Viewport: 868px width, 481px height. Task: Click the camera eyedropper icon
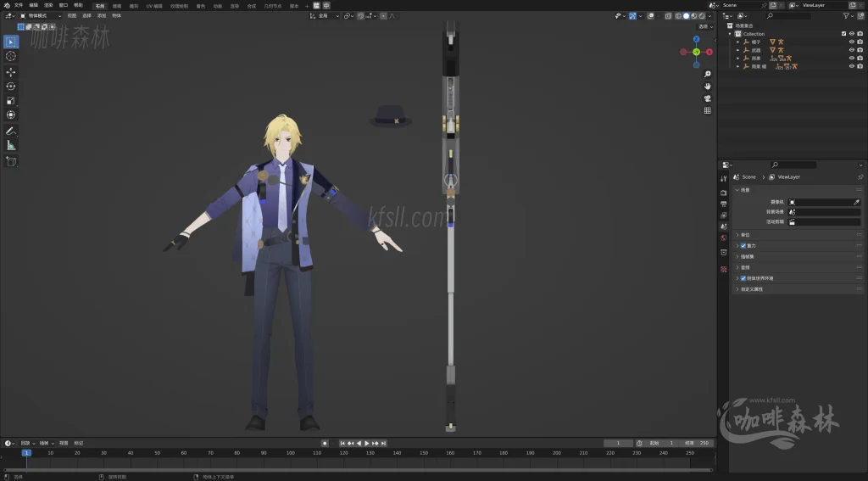pyautogui.click(x=856, y=202)
